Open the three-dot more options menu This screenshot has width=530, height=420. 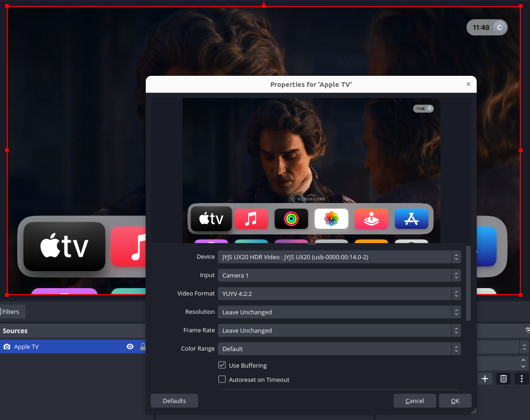coord(521,379)
